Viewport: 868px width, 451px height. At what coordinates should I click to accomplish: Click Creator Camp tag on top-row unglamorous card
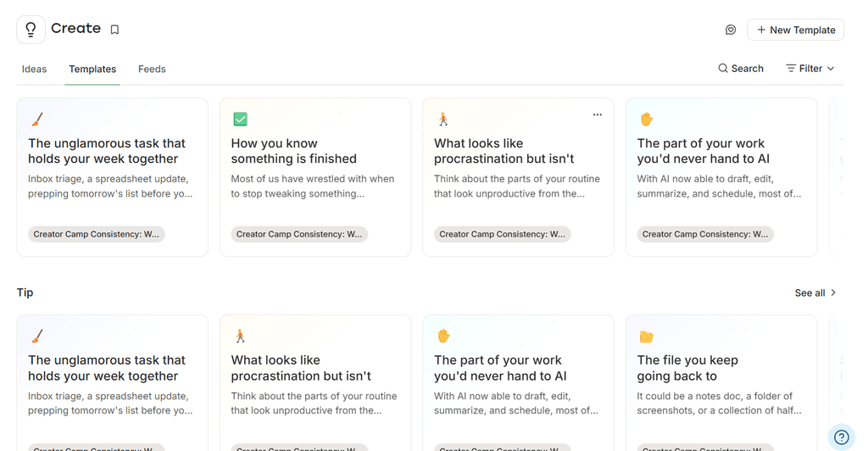(97, 234)
